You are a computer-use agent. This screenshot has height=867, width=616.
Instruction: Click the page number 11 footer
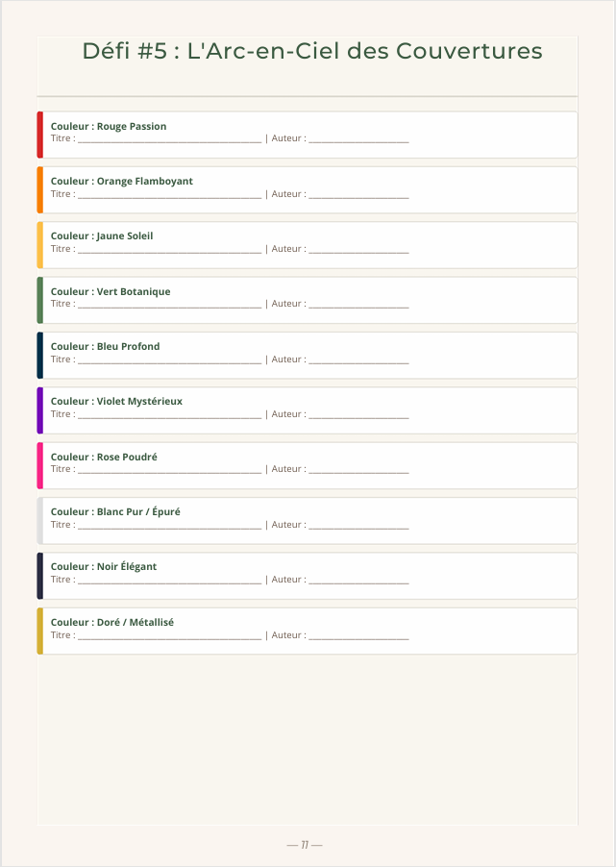pos(305,845)
